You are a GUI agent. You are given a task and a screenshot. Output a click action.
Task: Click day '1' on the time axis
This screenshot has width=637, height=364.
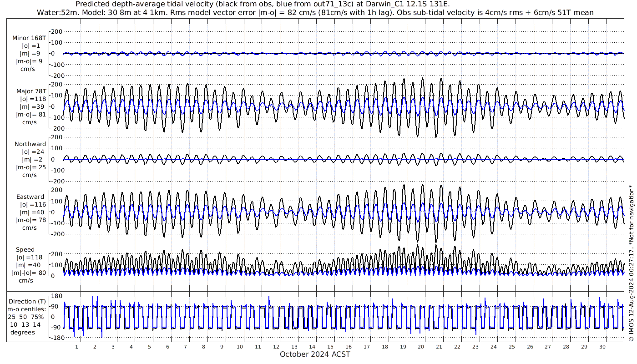[x=77, y=347]
